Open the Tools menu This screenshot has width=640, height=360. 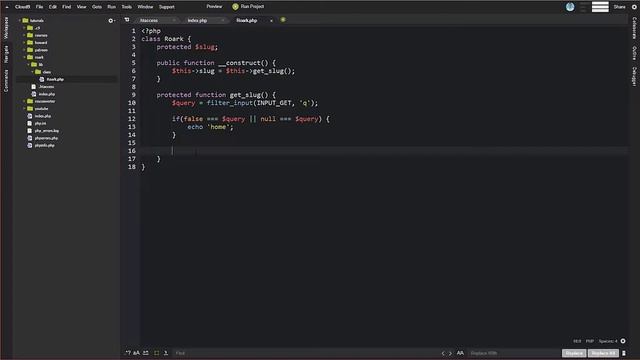127,7
